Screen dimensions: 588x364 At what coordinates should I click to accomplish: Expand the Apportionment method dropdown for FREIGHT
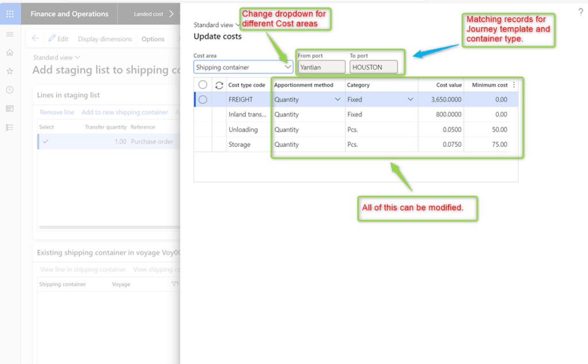click(338, 99)
